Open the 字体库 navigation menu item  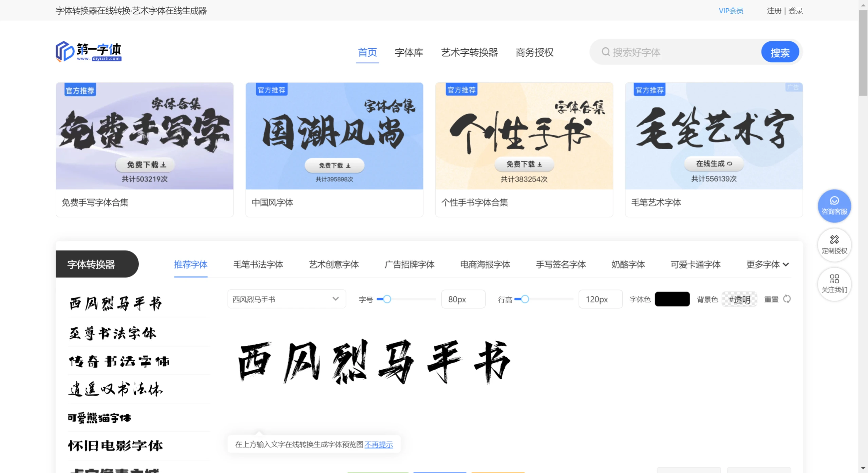pos(409,53)
